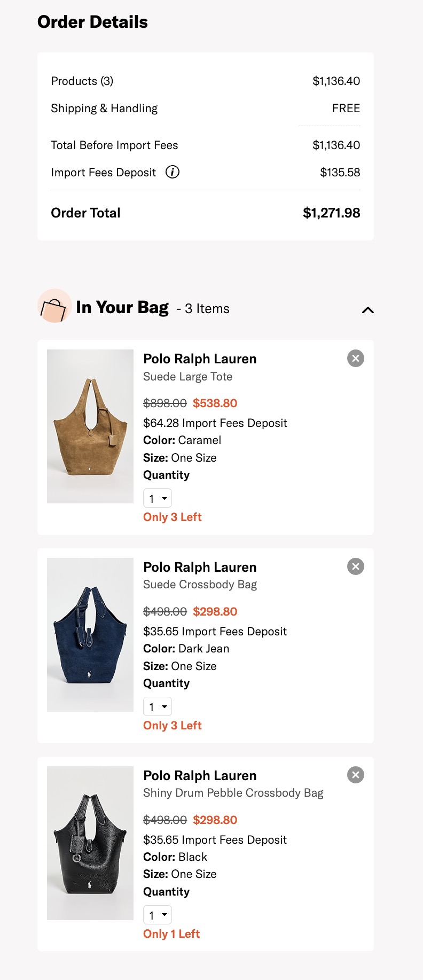The image size is (423, 980).
Task: Click Polo Ralph Lauren brand on third item
Action: tap(200, 776)
